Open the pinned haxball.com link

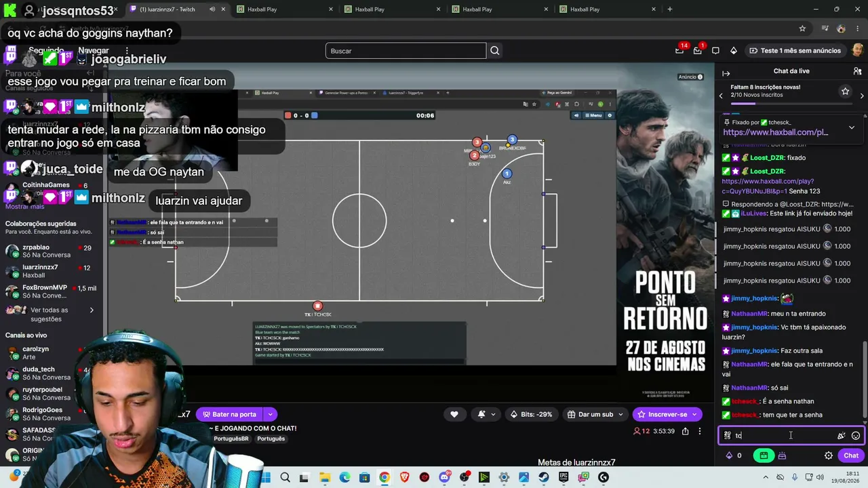coord(776,133)
